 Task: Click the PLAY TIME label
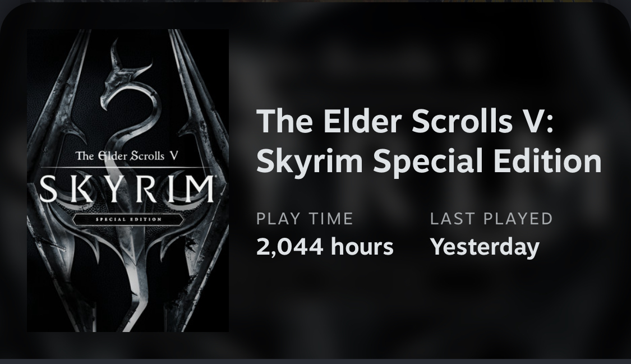coord(305,219)
